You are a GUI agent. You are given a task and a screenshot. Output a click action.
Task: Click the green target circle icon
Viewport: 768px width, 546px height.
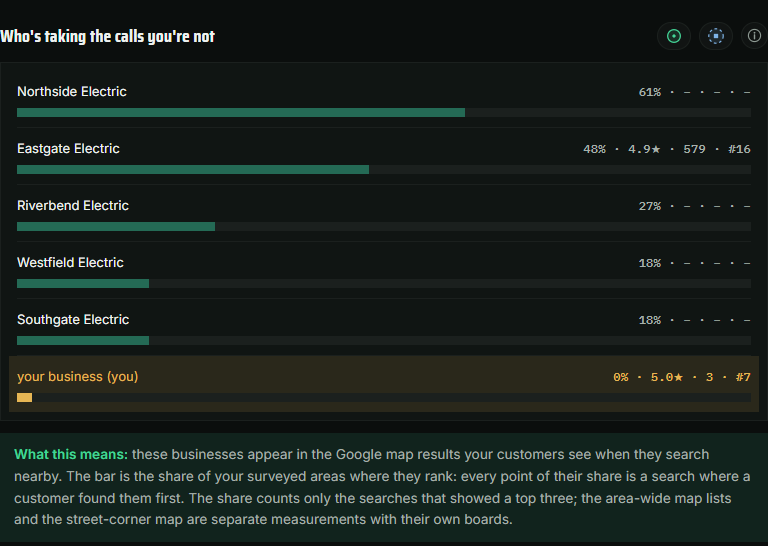pyautogui.click(x=673, y=36)
